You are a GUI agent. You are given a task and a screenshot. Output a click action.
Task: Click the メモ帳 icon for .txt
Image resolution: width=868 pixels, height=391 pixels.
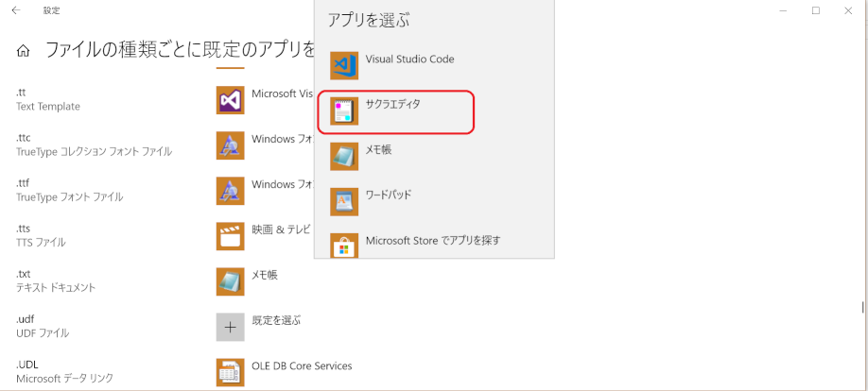pos(231,281)
